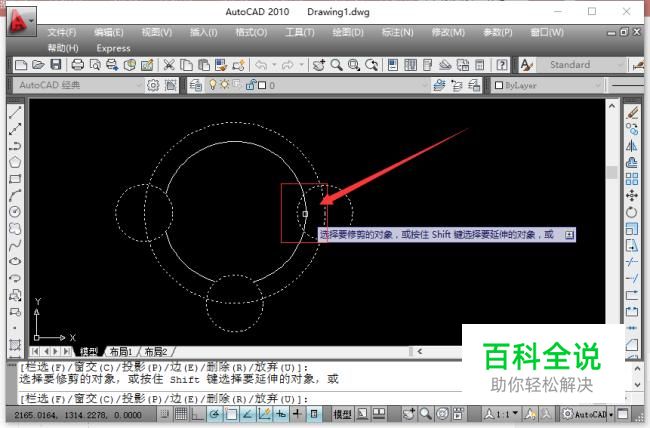Image resolution: width=650 pixels, height=428 pixels.
Task: Select the Circle drawing tool
Action: (x=15, y=212)
